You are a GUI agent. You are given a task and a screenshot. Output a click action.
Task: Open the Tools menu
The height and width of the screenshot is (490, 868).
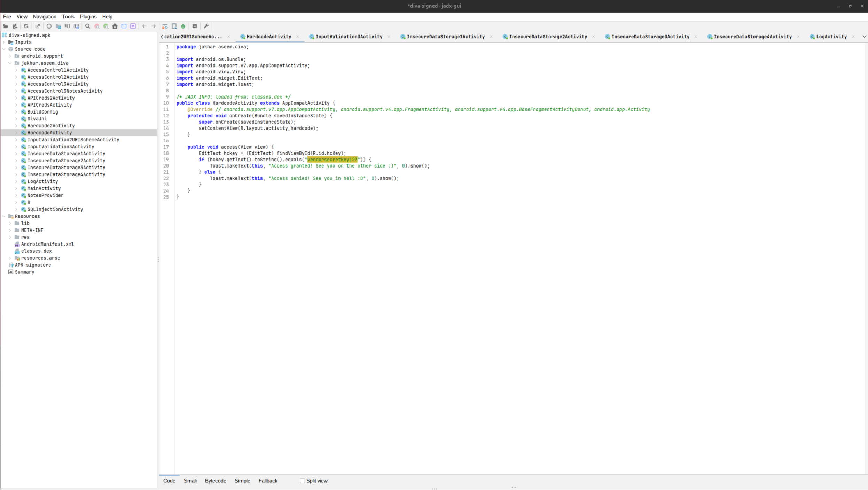coord(68,16)
